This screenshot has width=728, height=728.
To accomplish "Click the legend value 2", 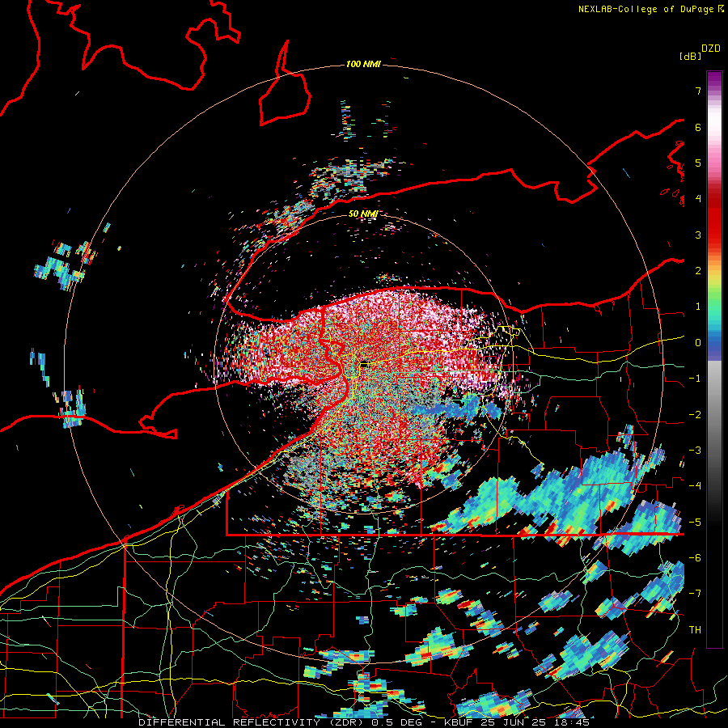I will [698, 271].
